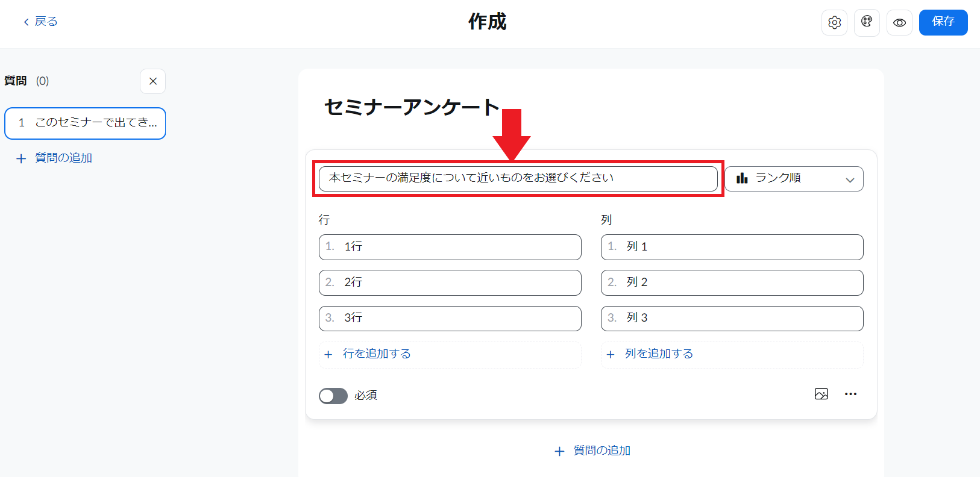Image resolution: width=980 pixels, height=477 pixels.
Task: Click the plus icon beside 列を追加する
Action: pos(611,354)
